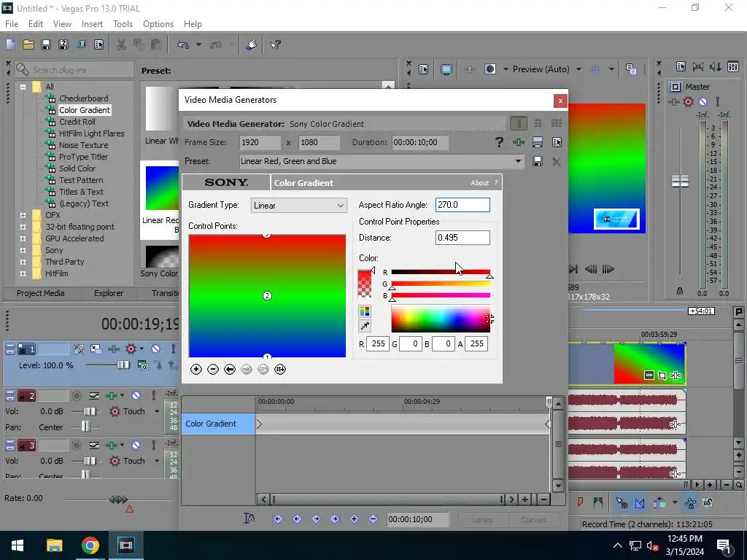Mute audio track 3

click(136, 446)
